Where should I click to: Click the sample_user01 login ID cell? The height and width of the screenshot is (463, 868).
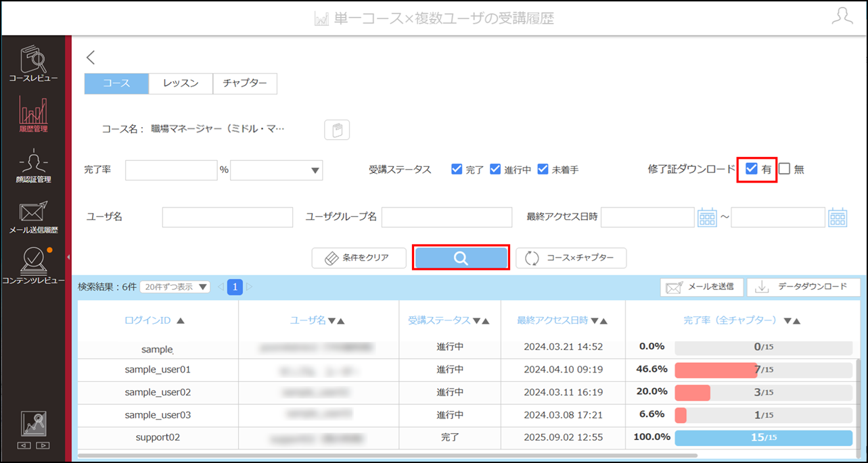[x=158, y=370]
